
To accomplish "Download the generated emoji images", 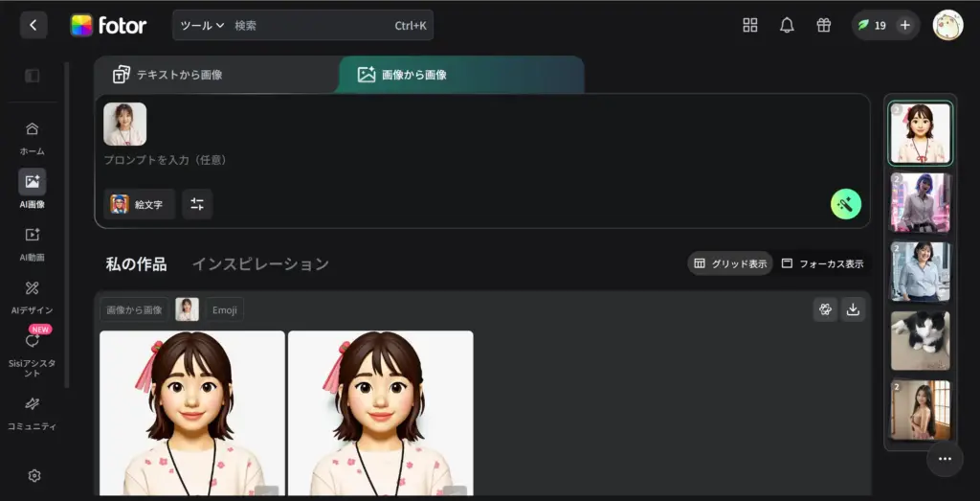I will 853,308.
